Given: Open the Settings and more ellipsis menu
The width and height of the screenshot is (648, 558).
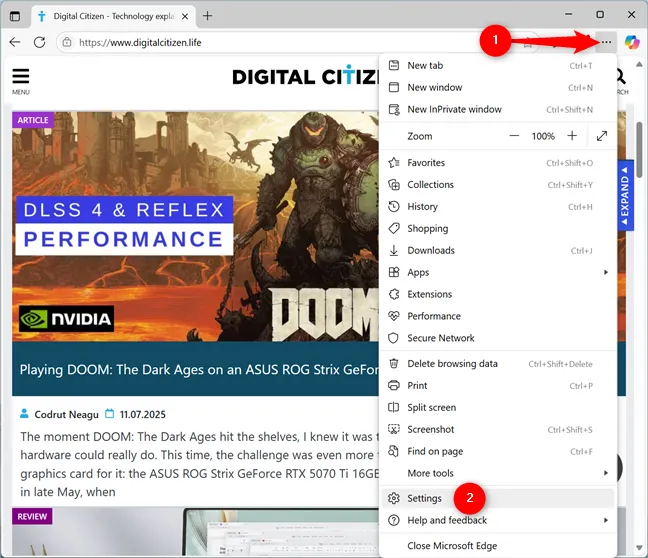Looking at the screenshot, I should [x=606, y=42].
